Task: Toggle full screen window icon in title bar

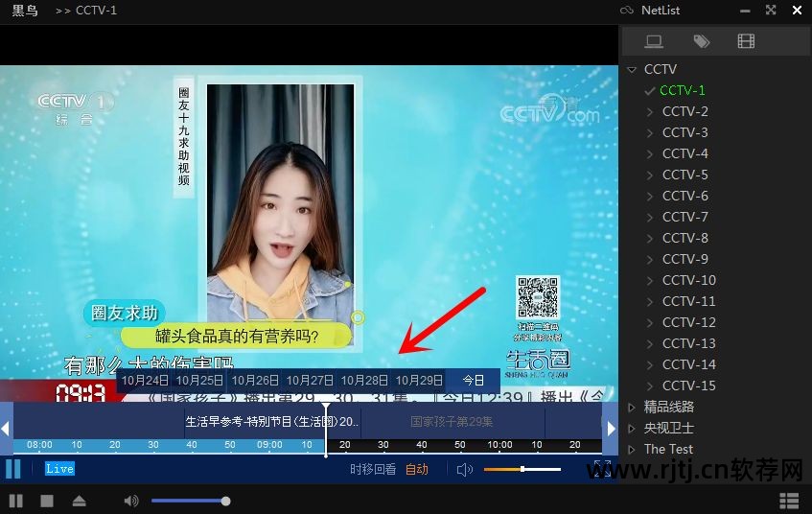Action: point(771,10)
